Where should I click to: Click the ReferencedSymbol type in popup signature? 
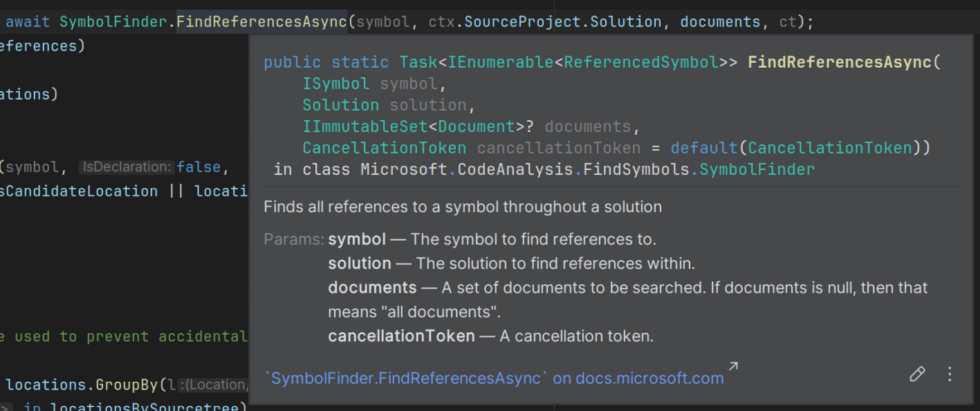tap(641, 62)
